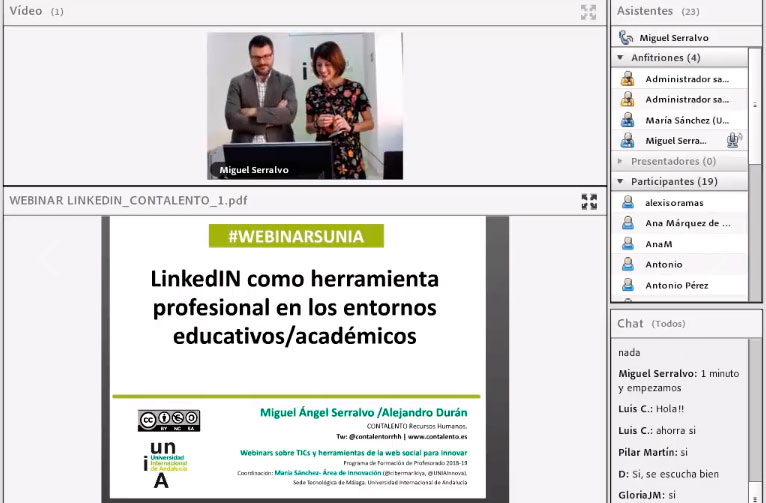Click Miguel Serra... host avatar icon
Screen dimensions: 766x503
pyautogui.click(x=627, y=141)
